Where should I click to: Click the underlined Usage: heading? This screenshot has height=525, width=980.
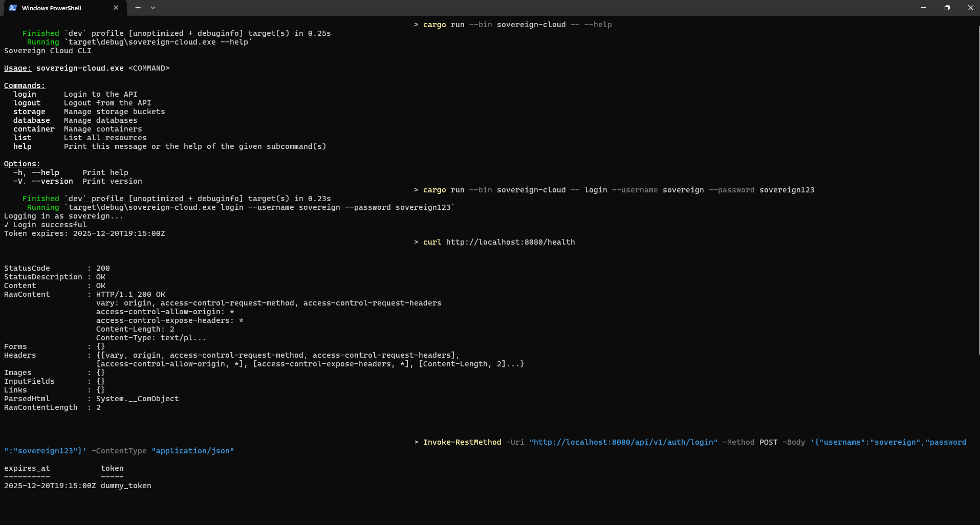[17, 68]
